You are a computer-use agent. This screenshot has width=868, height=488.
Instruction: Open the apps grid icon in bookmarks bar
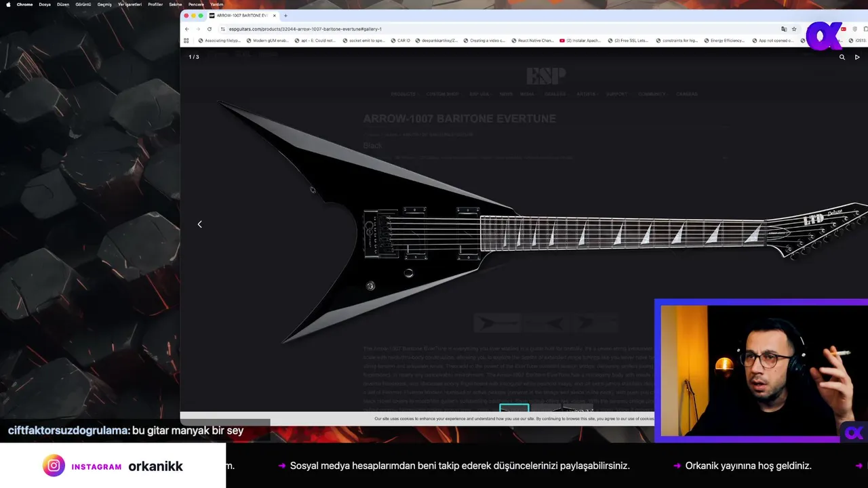pyautogui.click(x=186, y=41)
